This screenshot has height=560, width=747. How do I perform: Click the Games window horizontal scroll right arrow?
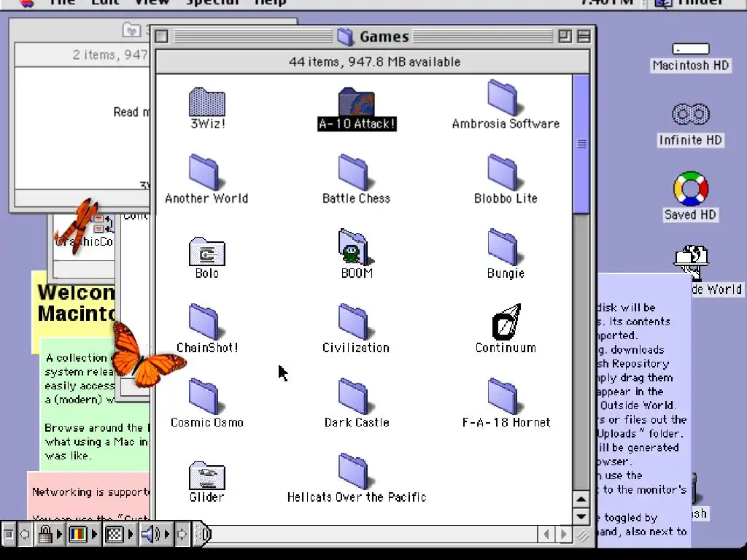pyautogui.click(x=564, y=534)
